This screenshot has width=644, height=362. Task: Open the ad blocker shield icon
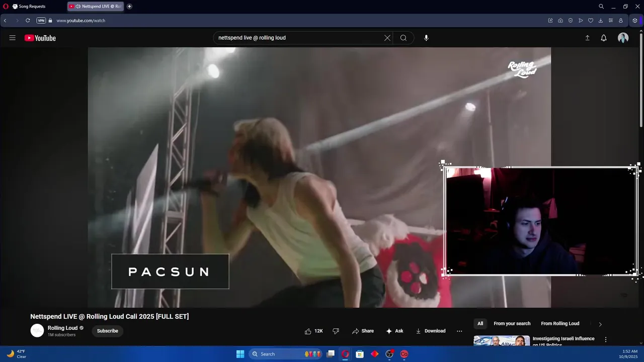pos(571,21)
